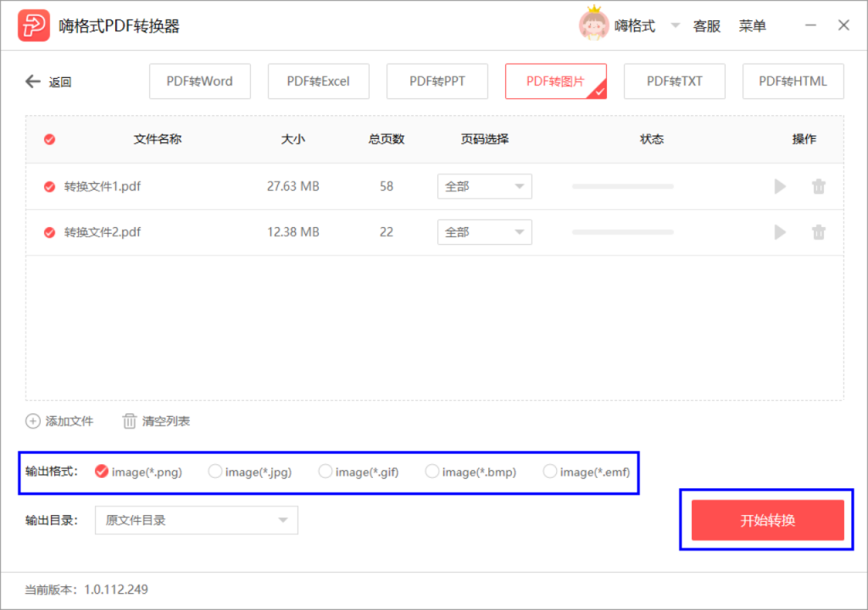Click the trash icon for 清空列表

[129, 421]
